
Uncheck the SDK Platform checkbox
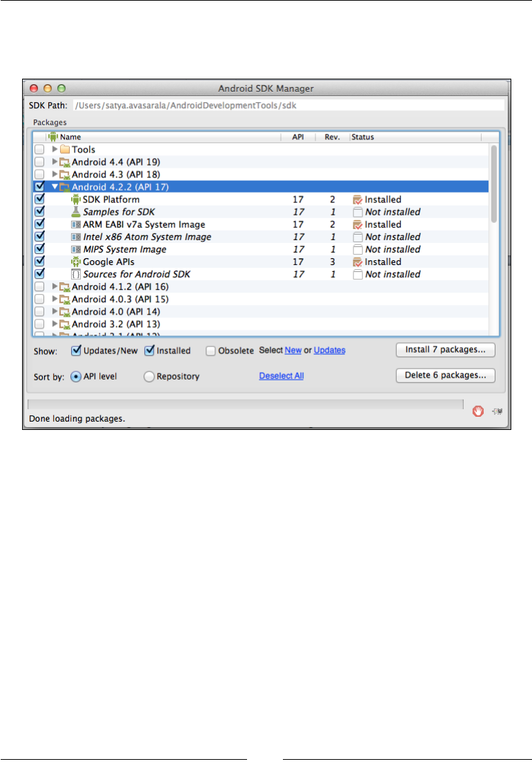[39, 199]
